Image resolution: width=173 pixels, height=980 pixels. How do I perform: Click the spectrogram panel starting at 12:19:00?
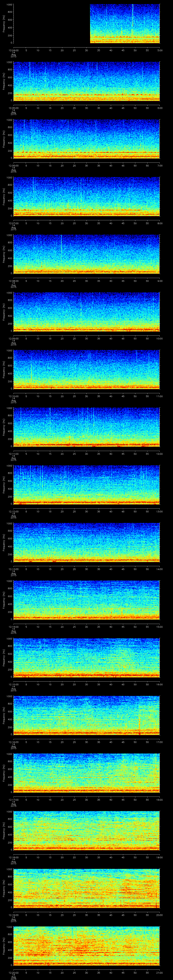click(87, 888)
